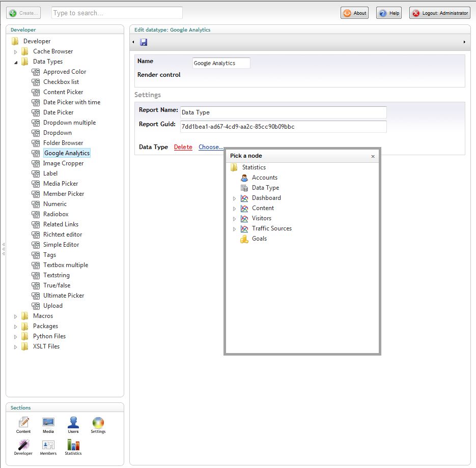
Task: Open the Users section icon
Action: 73,423
